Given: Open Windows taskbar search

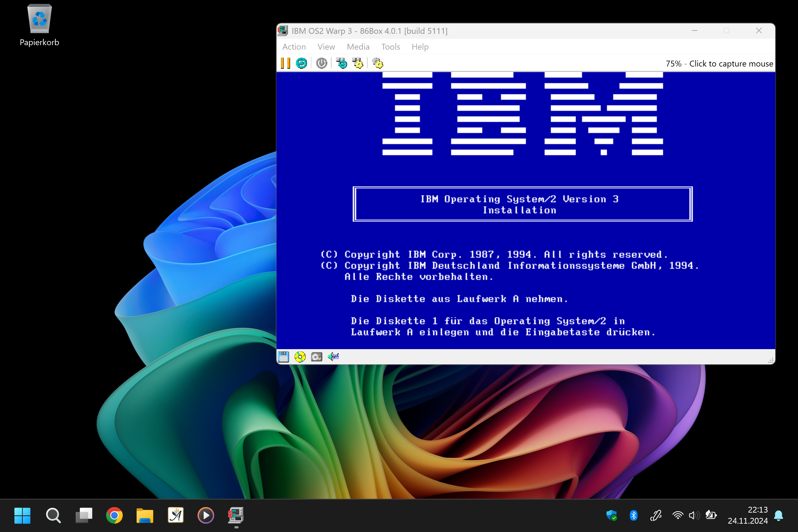Looking at the screenshot, I should coord(53,516).
